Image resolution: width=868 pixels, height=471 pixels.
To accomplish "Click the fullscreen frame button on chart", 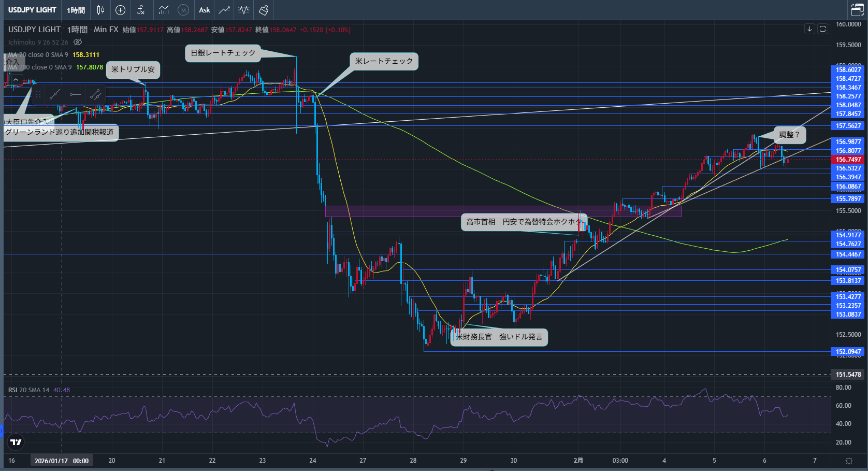I will (822, 29).
